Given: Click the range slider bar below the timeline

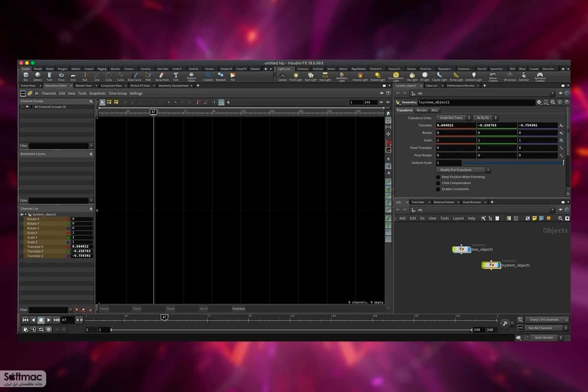Looking at the screenshot, I should tap(292, 330).
